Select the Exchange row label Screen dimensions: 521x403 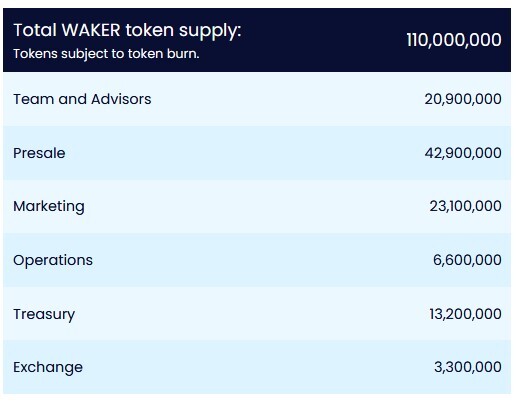pos(48,368)
